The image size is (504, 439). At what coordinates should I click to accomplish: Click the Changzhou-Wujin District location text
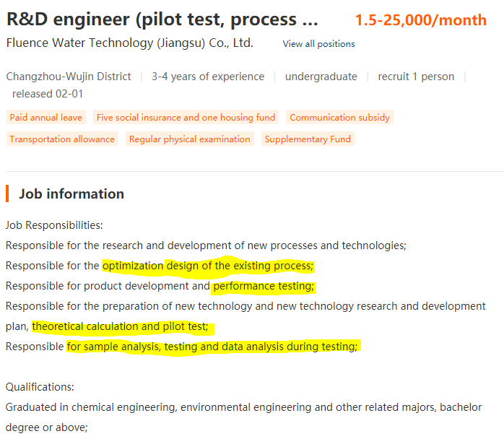(x=69, y=77)
